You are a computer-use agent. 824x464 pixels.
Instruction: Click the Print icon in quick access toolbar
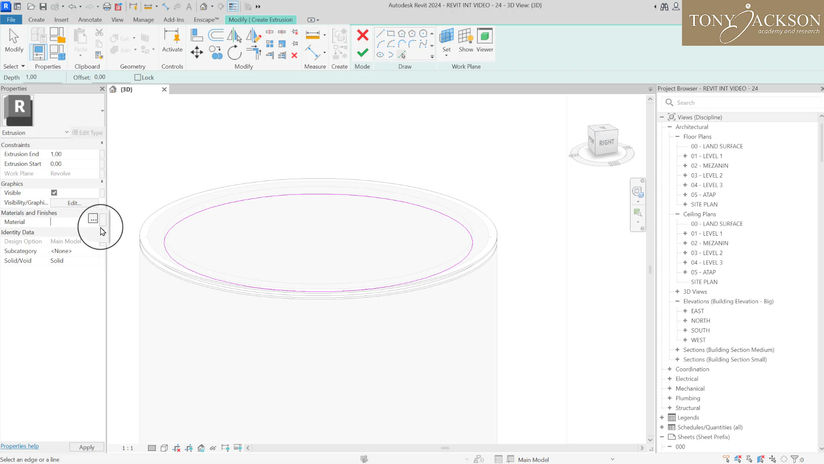pyautogui.click(x=107, y=6)
